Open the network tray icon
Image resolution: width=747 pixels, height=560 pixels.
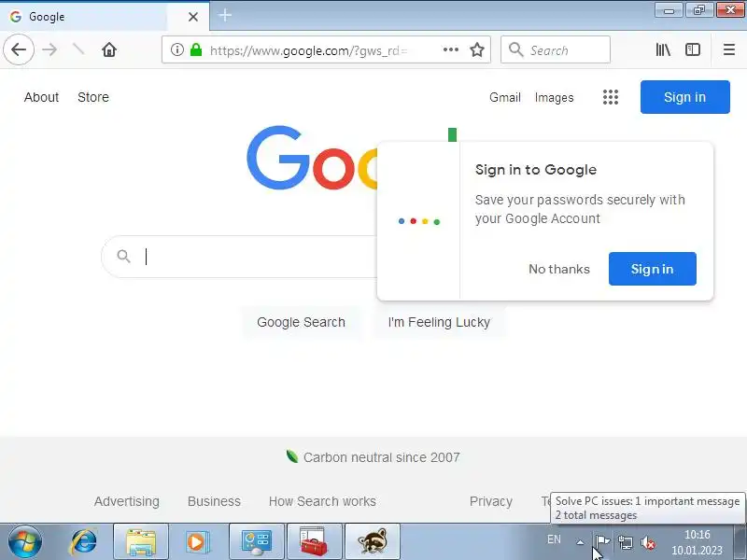[625, 542]
